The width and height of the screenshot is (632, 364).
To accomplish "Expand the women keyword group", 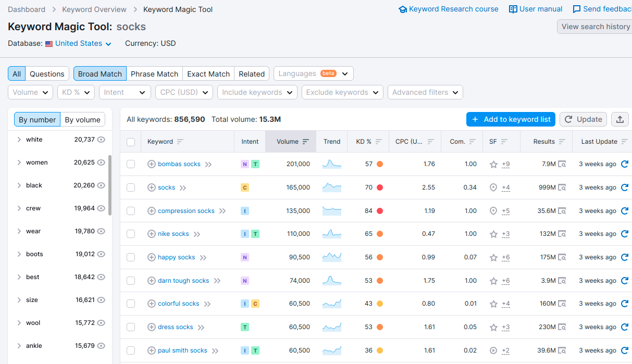I will click(19, 162).
